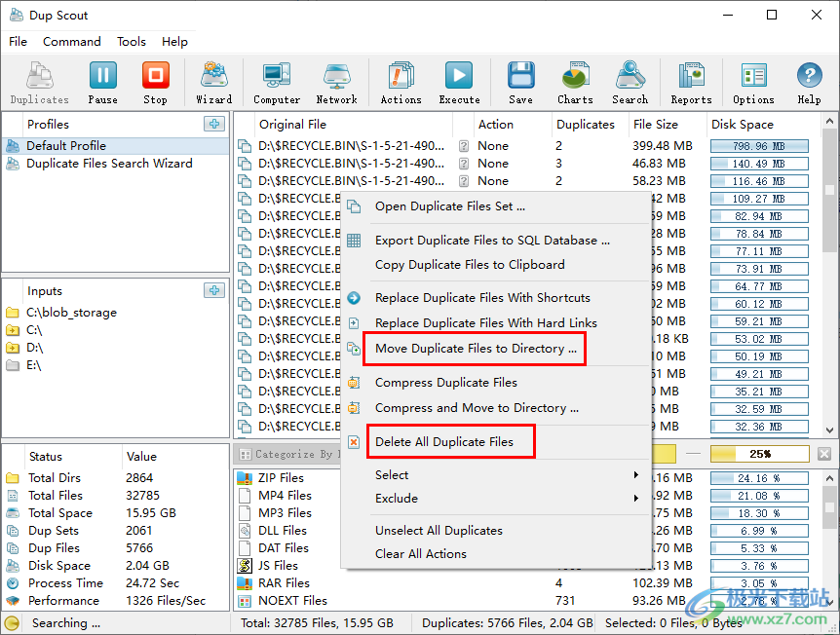Open the Wizard tool
The height and width of the screenshot is (635, 840).
pos(213,83)
